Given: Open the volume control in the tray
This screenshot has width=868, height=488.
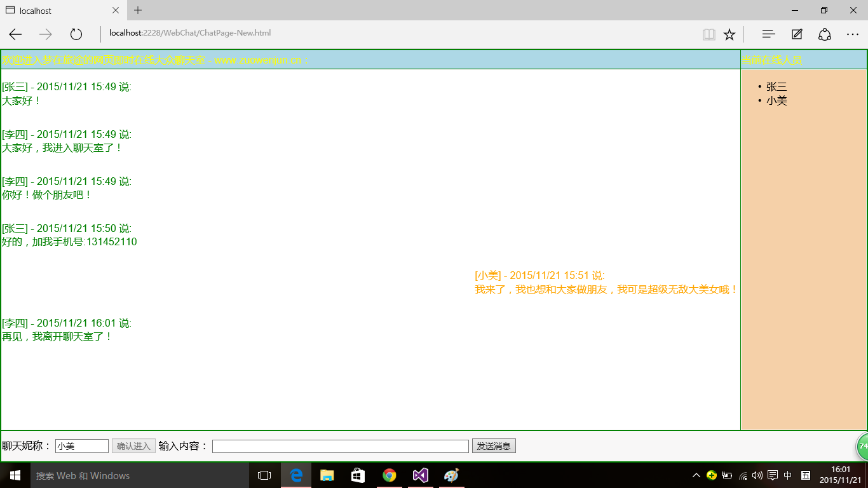Looking at the screenshot, I should [757, 475].
